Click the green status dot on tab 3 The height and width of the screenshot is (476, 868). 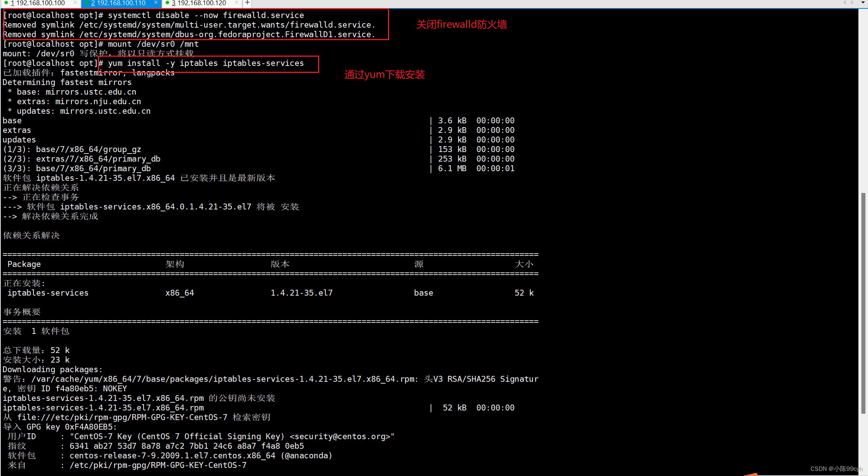coord(167,3)
